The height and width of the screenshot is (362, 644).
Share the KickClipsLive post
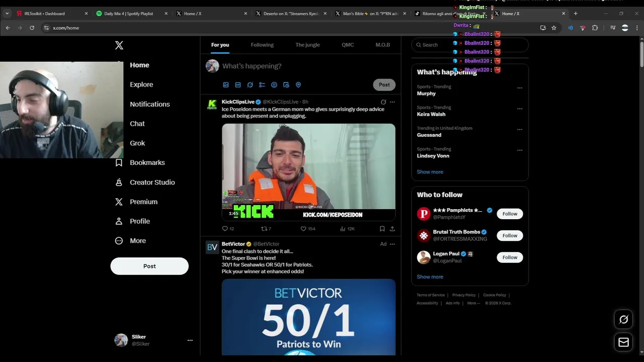tap(392, 229)
